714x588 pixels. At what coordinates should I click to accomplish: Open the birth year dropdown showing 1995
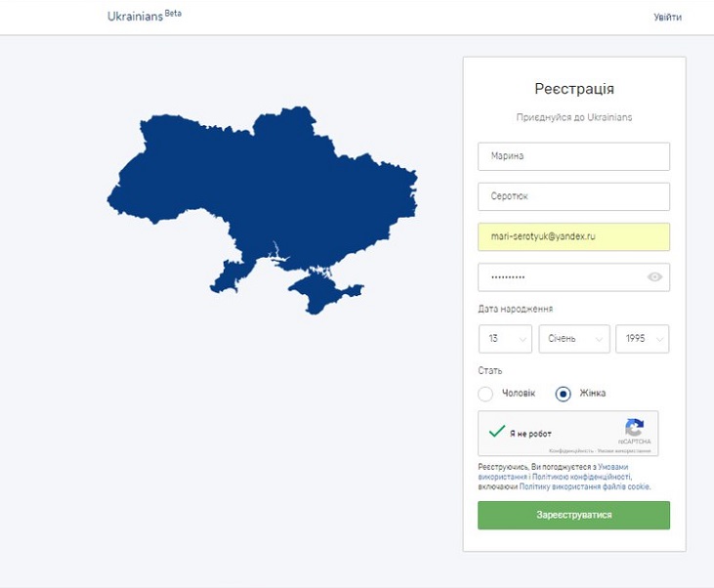pos(642,339)
